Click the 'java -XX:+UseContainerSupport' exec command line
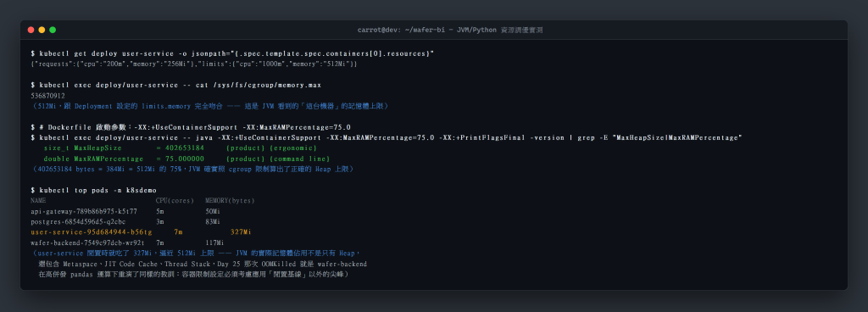The width and height of the screenshot is (868, 312). [387, 137]
